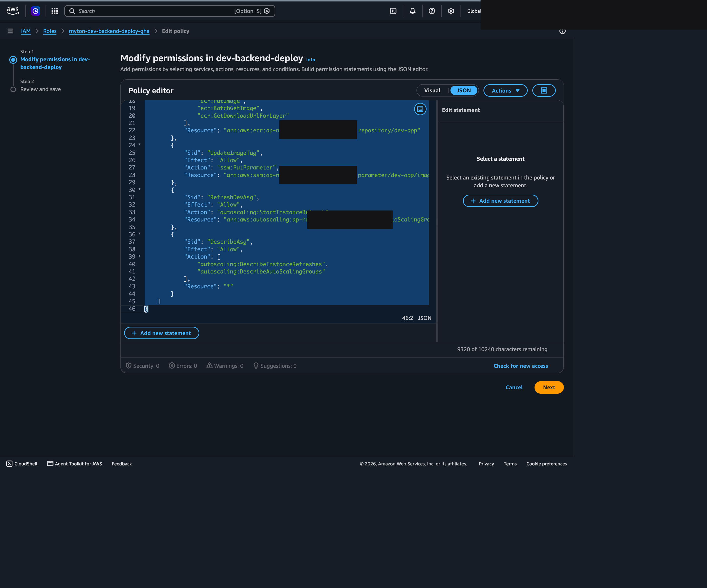Collapse the JSON block at line 24
Viewport: 707px width, 588px height.
click(x=139, y=145)
